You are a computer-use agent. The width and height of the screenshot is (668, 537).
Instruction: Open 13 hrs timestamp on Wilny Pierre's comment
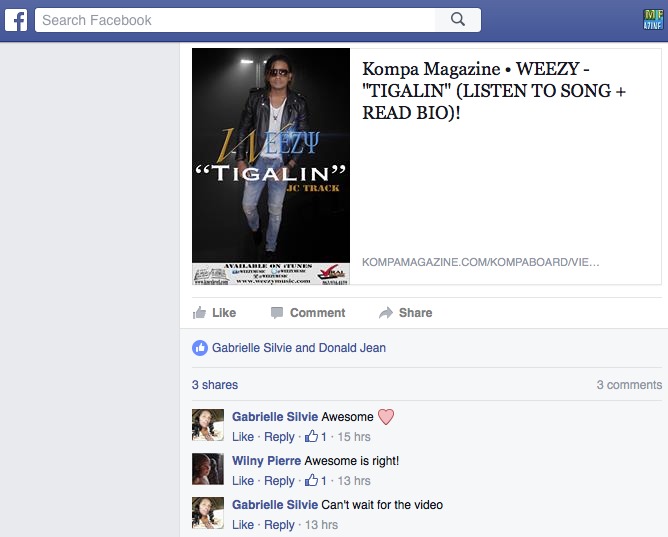point(354,481)
